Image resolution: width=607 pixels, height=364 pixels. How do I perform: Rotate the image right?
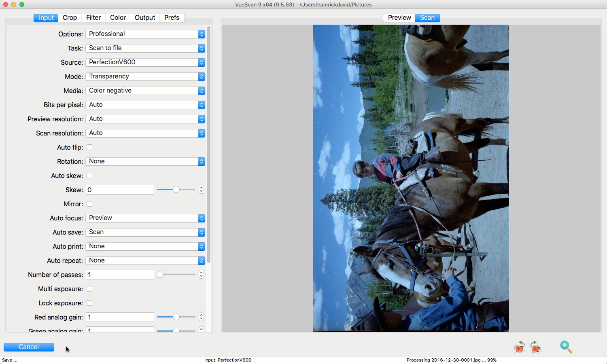[535, 347]
